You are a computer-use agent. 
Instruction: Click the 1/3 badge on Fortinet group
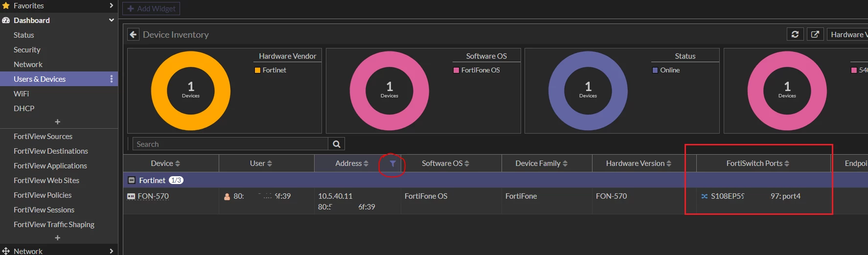tap(176, 180)
